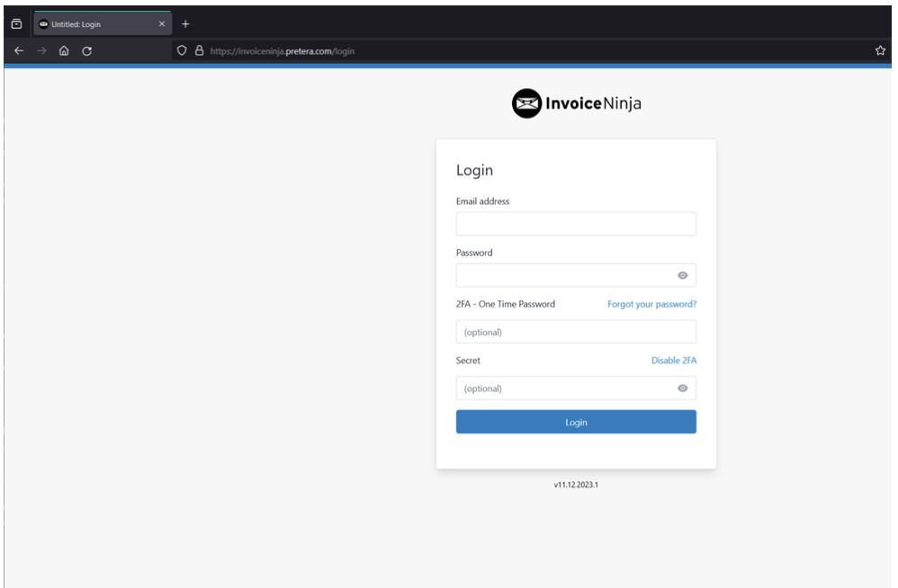Viewport: 898px width, 588px height.
Task: Click the 2FA - One Time Password label
Action: pyautogui.click(x=506, y=304)
